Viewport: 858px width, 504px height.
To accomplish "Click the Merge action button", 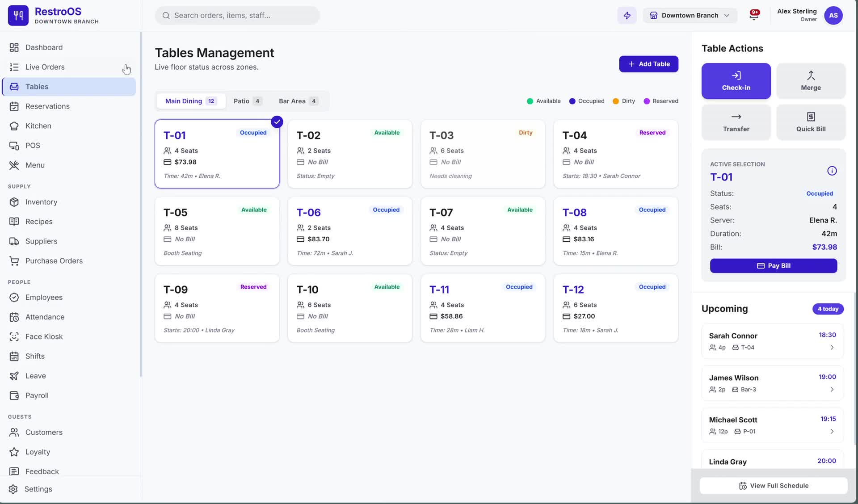I will click(811, 81).
